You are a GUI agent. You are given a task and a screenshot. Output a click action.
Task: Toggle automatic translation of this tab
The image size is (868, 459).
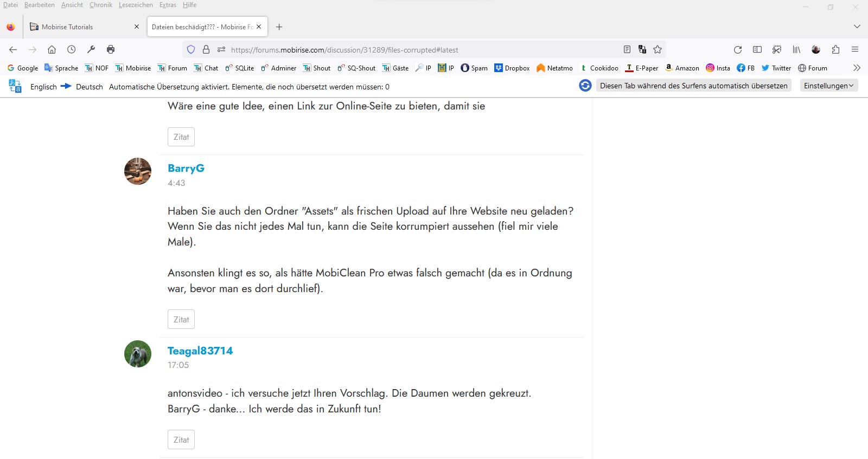pos(693,86)
